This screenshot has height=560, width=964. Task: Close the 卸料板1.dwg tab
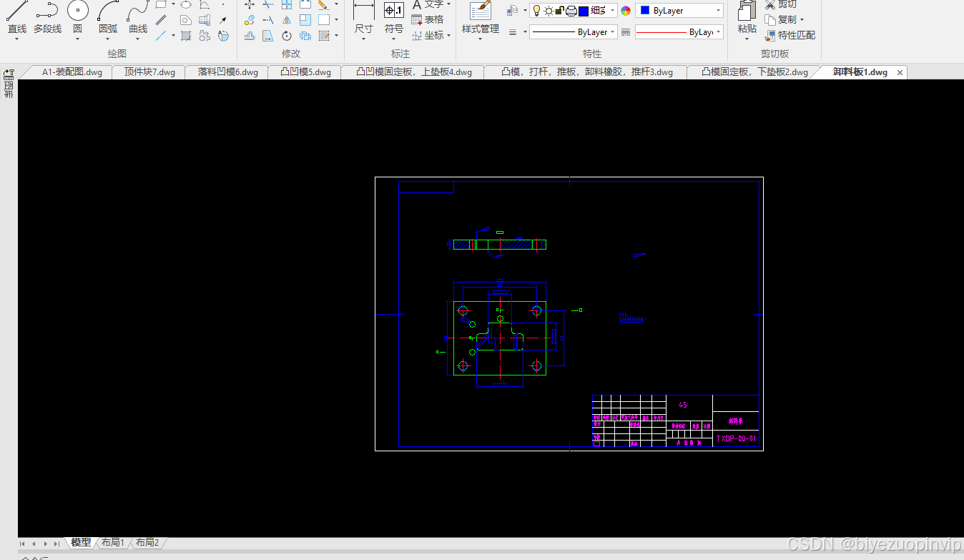900,73
